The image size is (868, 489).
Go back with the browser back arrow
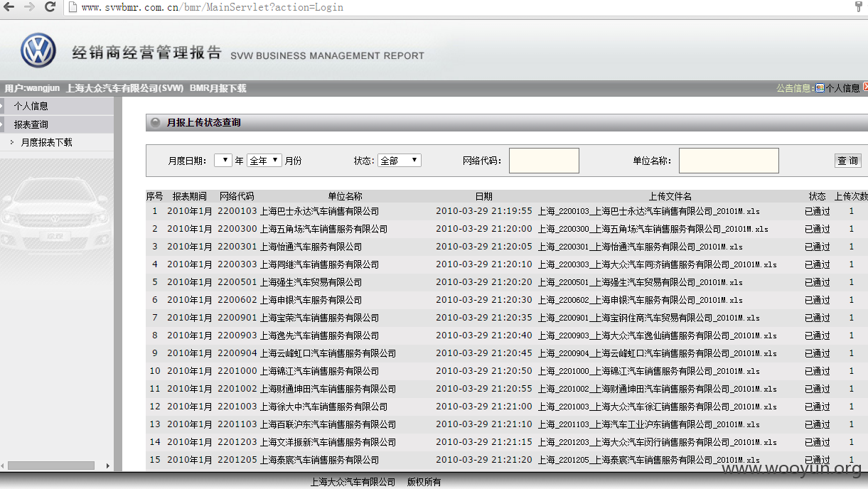coord(9,7)
